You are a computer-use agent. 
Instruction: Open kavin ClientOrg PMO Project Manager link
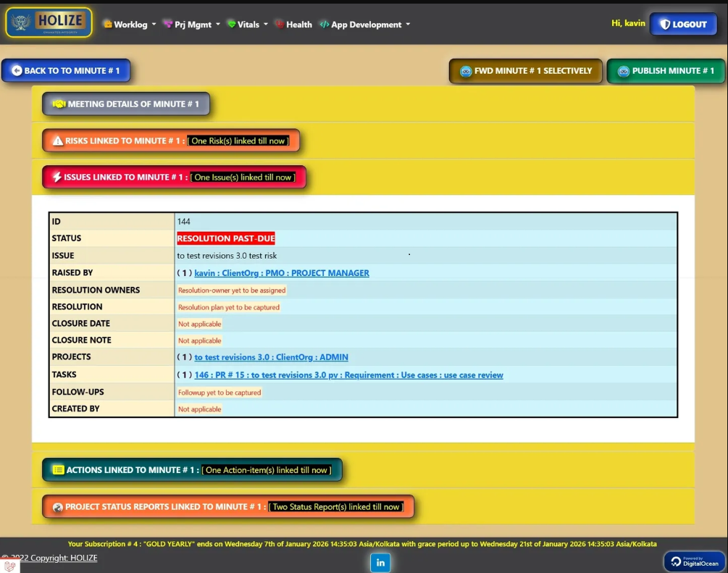[282, 273]
